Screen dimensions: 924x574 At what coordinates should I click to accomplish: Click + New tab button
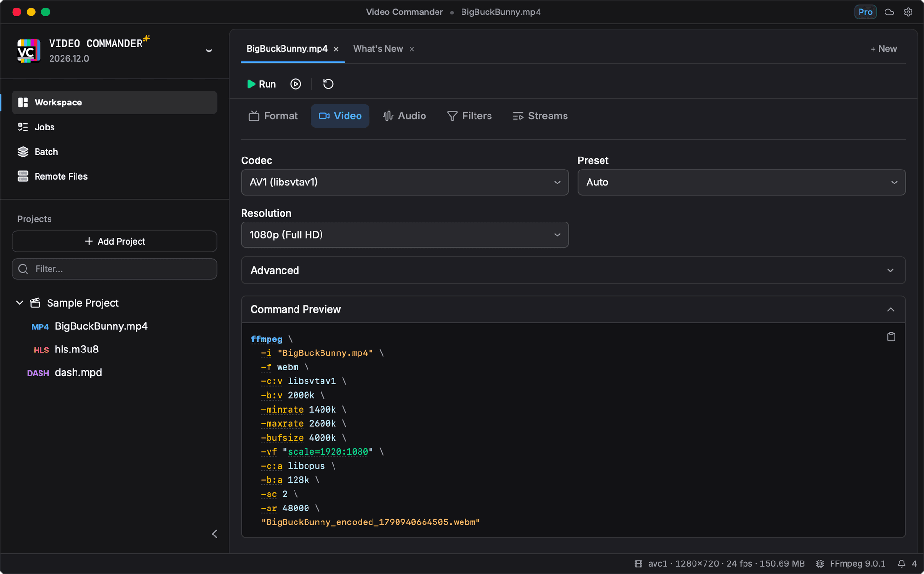(884, 49)
